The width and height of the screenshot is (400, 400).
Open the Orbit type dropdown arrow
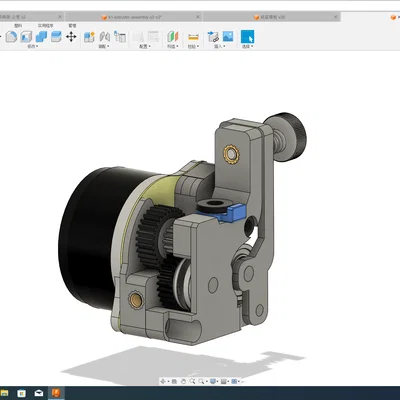(x=168, y=381)
